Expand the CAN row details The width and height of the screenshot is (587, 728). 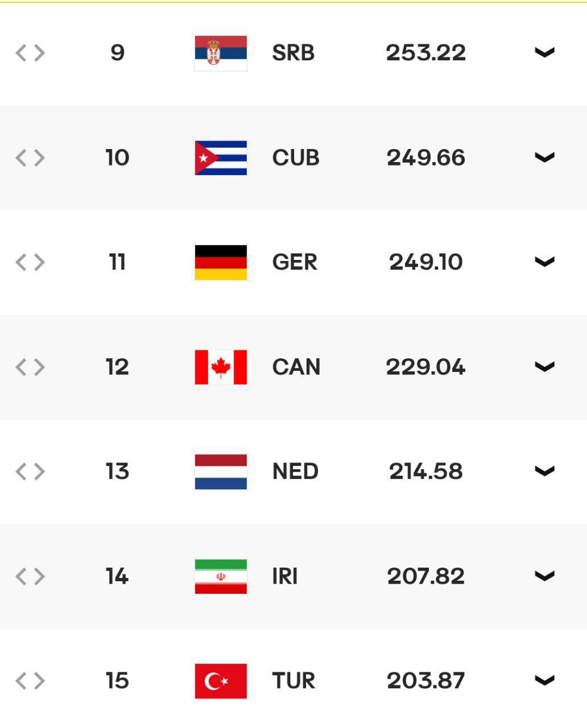pyautogui.click(x=544, y=367)
